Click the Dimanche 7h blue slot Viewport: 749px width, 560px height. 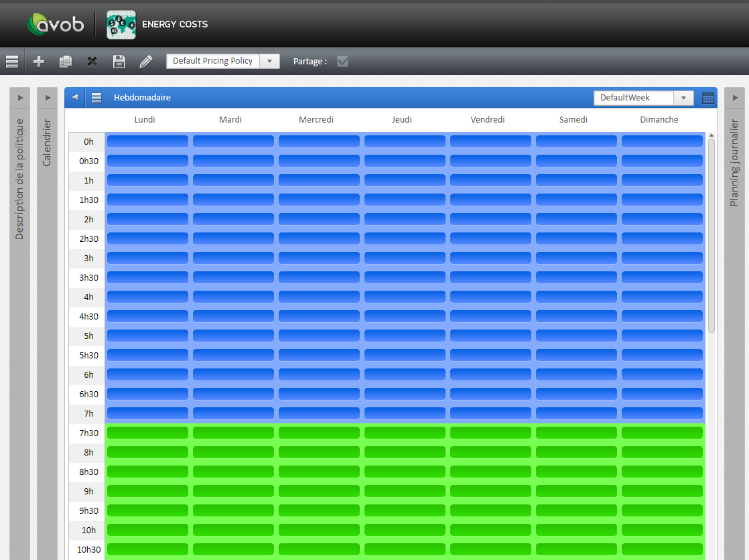662,413
